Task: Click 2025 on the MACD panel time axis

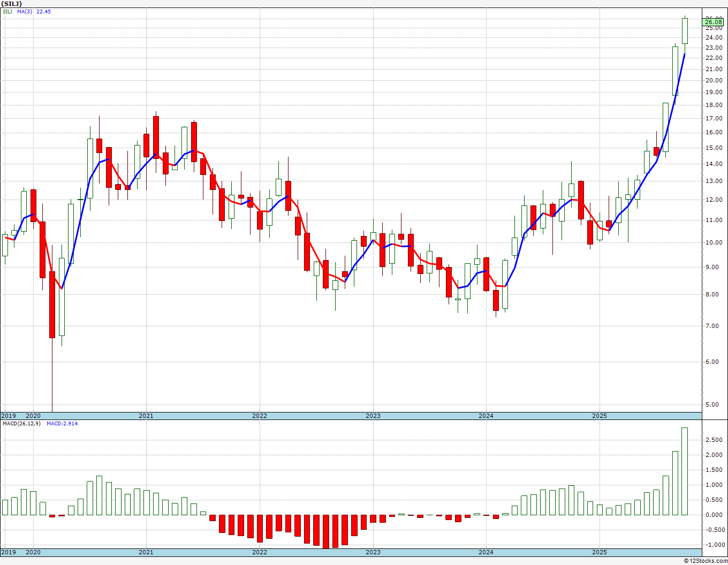Action: click(600, 552)
